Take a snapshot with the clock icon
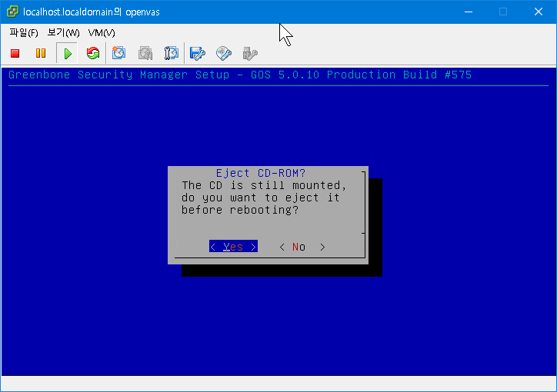 118,53
